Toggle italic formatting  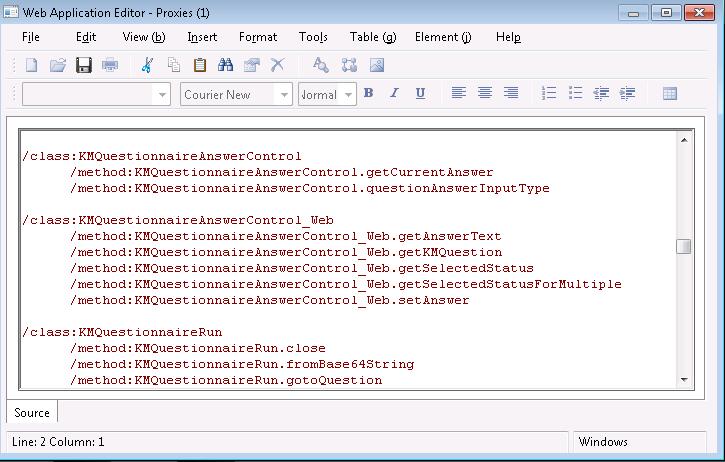click(394, 93)
